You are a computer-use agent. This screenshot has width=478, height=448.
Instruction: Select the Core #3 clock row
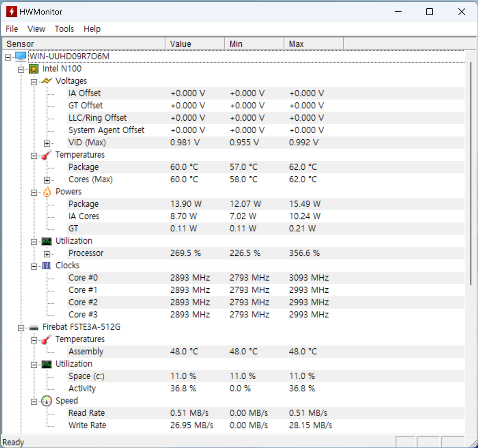click(x=265, y=315)
